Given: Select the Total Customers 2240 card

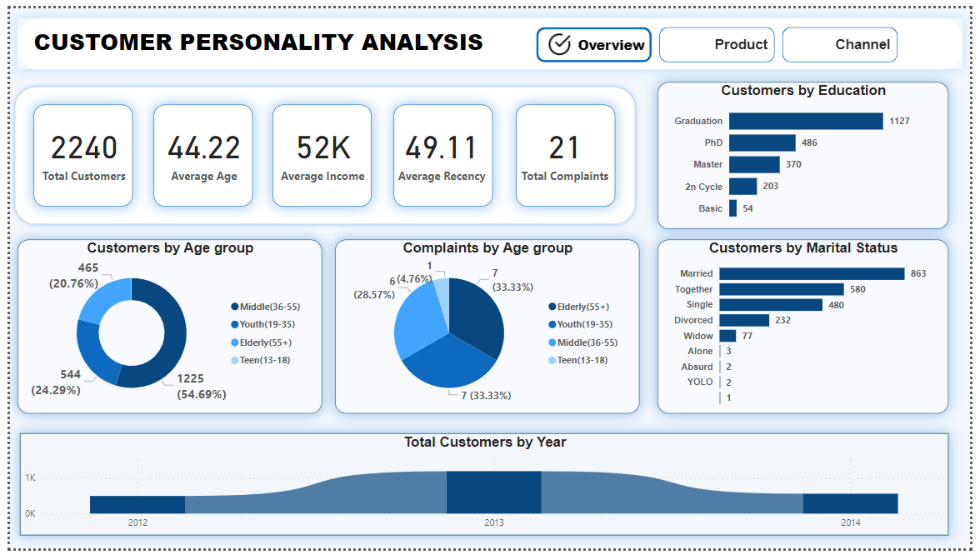Looking at the screenshot, I should pos(83,155).
